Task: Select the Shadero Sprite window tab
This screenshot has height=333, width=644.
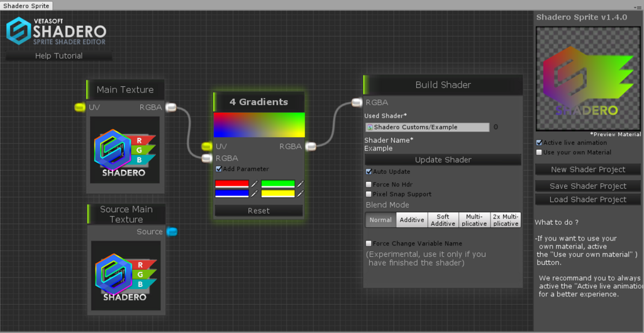Action: click(26, 6)
